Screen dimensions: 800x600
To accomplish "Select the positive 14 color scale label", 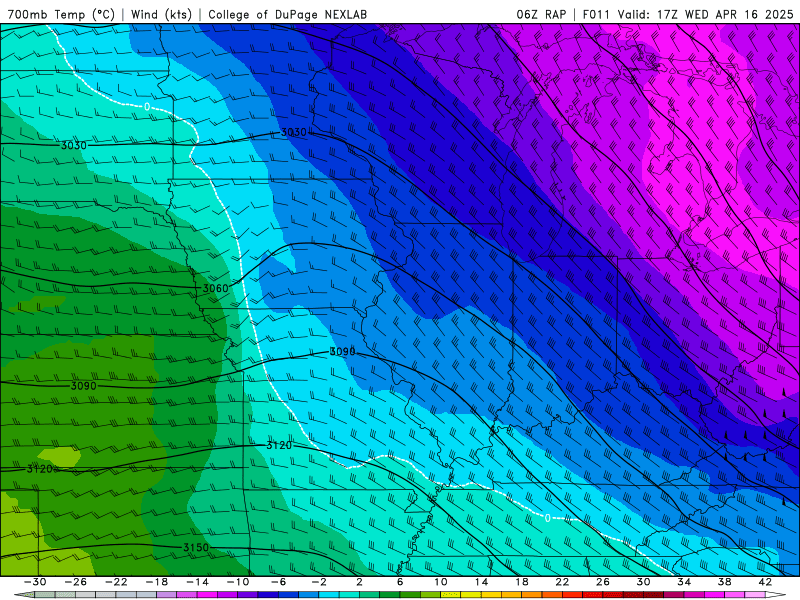I will (481, 582).
